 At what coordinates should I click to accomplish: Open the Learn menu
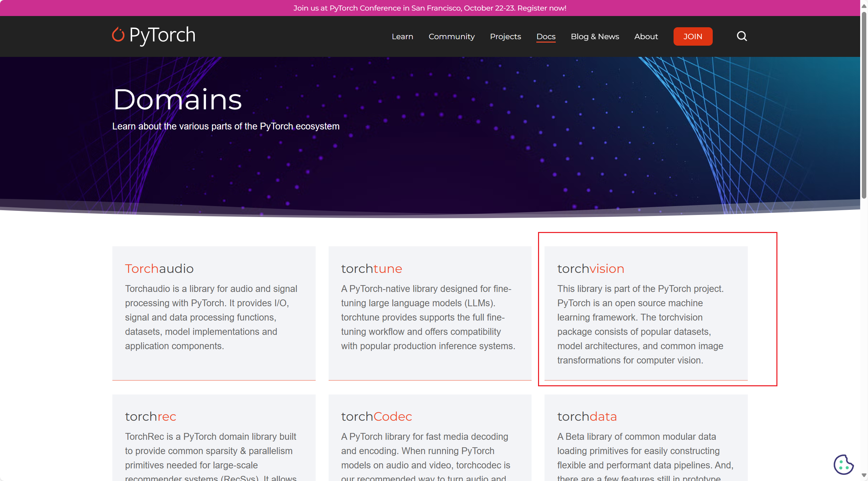(x=402, y=36)
